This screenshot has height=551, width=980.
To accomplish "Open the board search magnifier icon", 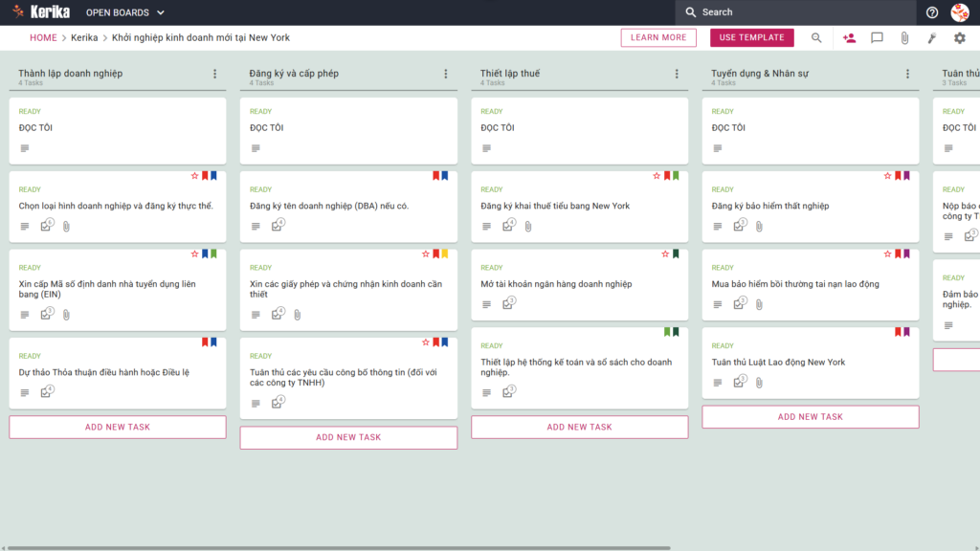I will pos(816,38).
